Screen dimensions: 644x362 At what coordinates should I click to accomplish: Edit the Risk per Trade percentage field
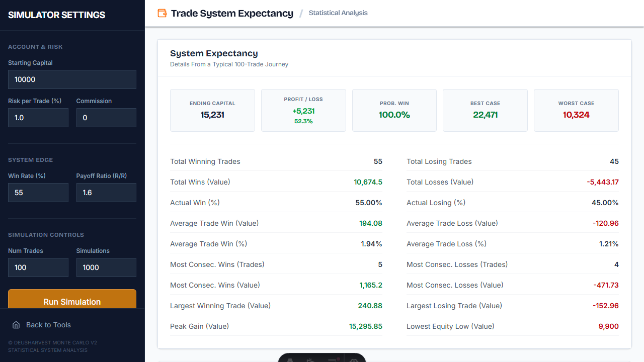38,117
